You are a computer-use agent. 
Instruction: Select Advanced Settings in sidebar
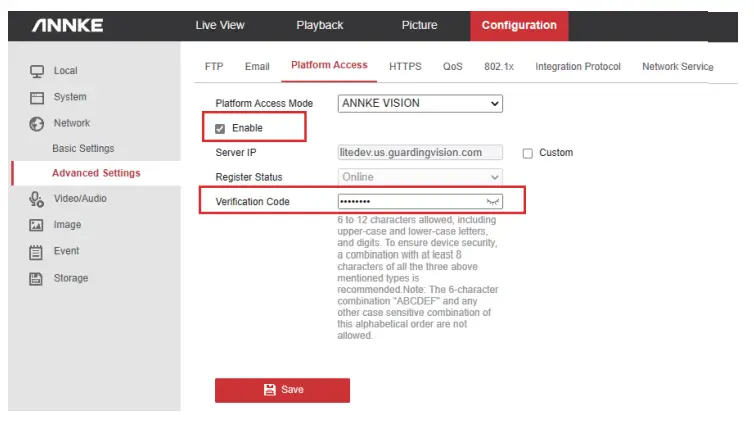click(96, 173)
